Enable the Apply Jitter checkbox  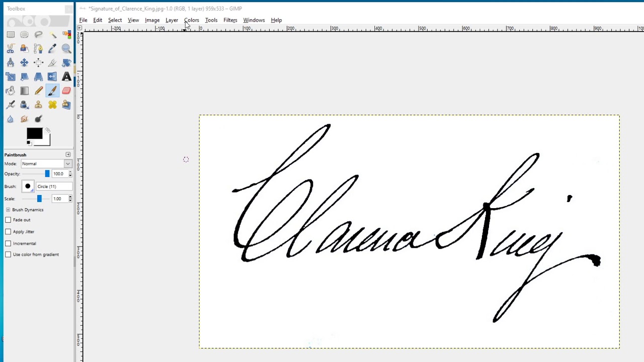[8, 232]
